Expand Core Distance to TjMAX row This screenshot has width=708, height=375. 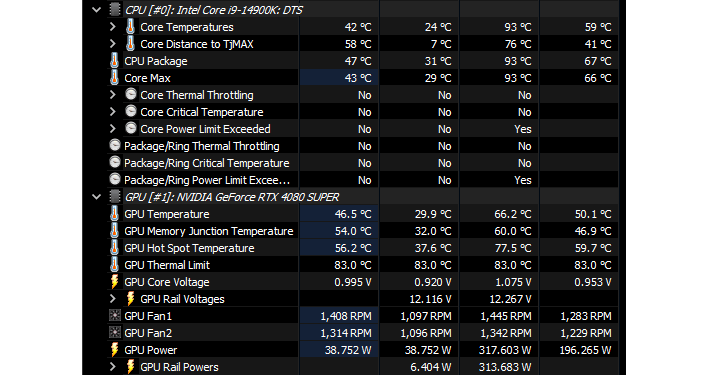pos(112,44)
